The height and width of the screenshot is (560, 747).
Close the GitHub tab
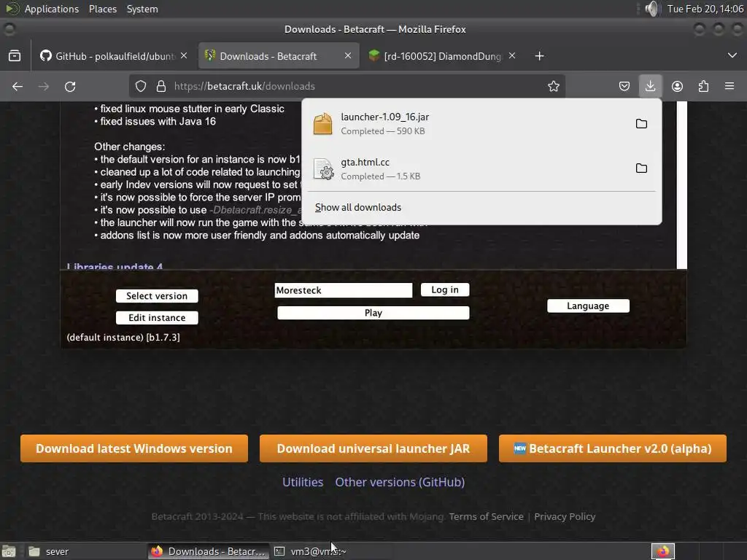click(x=184, y=55)
